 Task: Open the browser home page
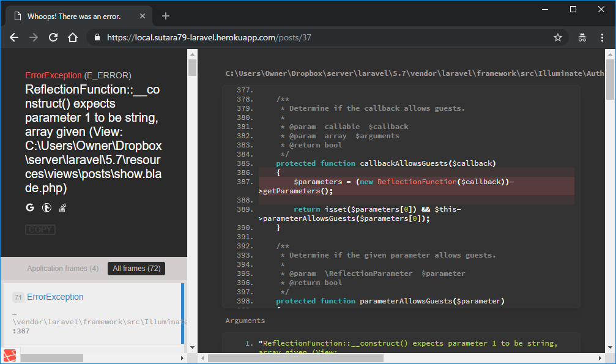(x=73, y=37)
